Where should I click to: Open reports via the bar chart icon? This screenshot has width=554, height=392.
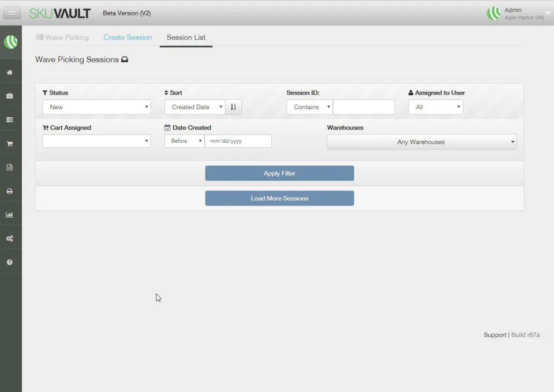(x=11, y=214)
